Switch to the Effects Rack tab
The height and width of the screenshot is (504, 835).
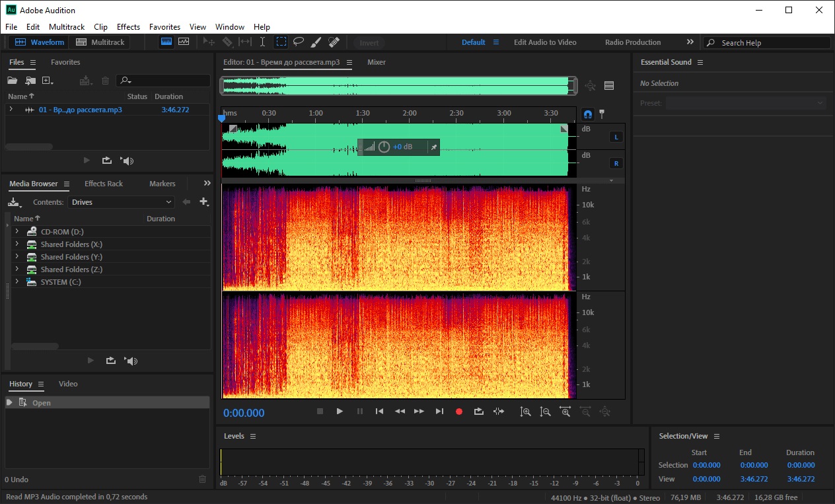pos(104,184)
